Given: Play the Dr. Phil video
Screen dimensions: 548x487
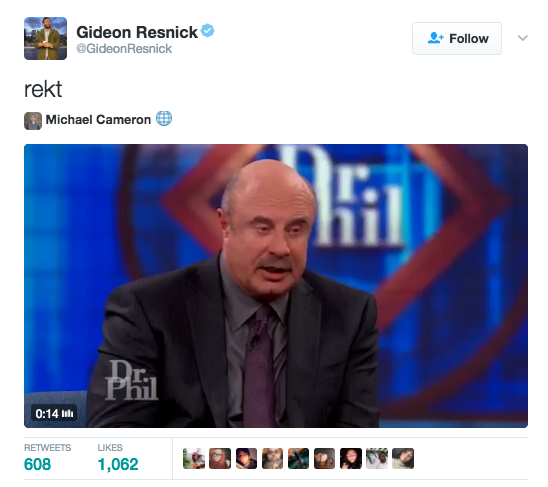Looking at the screenshot, I should pos(276,286).
